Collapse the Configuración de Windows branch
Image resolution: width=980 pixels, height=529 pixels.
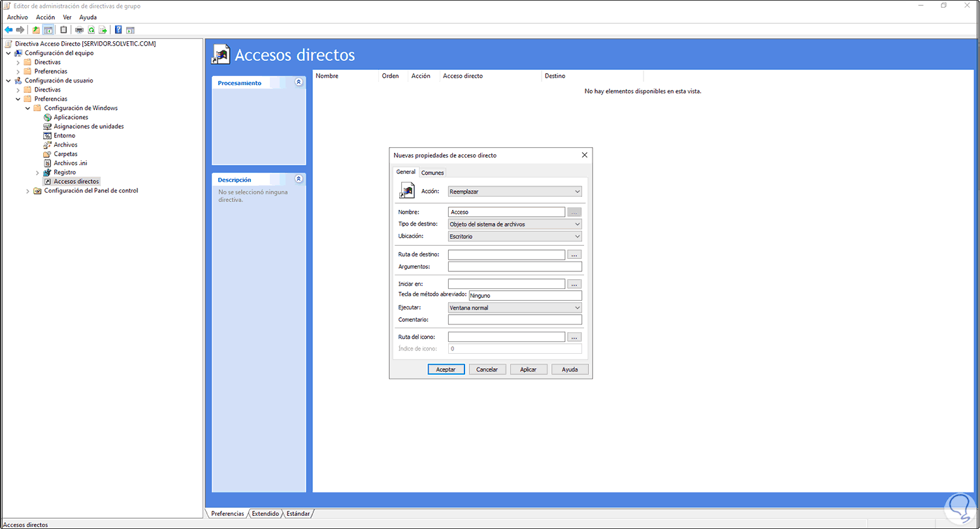pos(27,108)
